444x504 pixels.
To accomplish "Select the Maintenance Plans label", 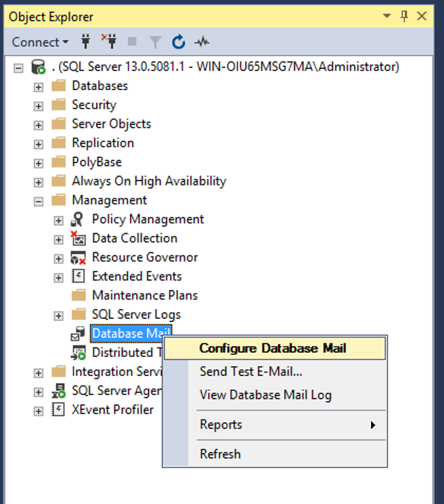I will (145, 295).
